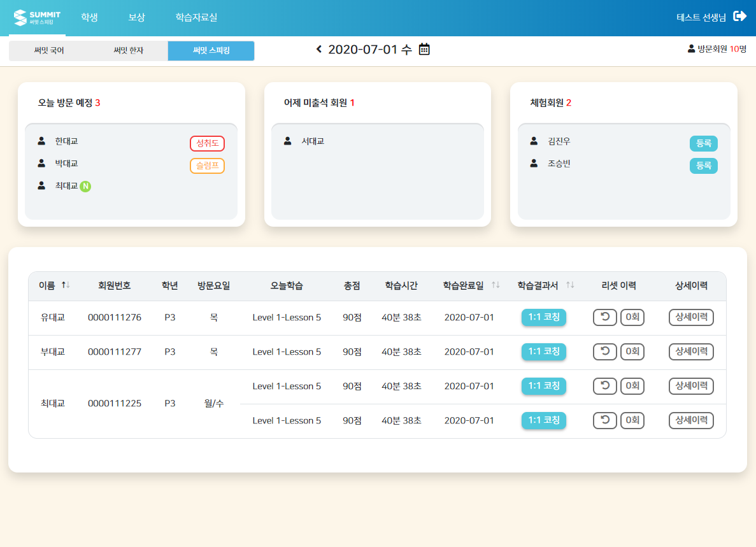Select 서대교 in yesterday's absent list
This screenshot has height=547, width=756.
pyautogui.click(x=313, y=141)
